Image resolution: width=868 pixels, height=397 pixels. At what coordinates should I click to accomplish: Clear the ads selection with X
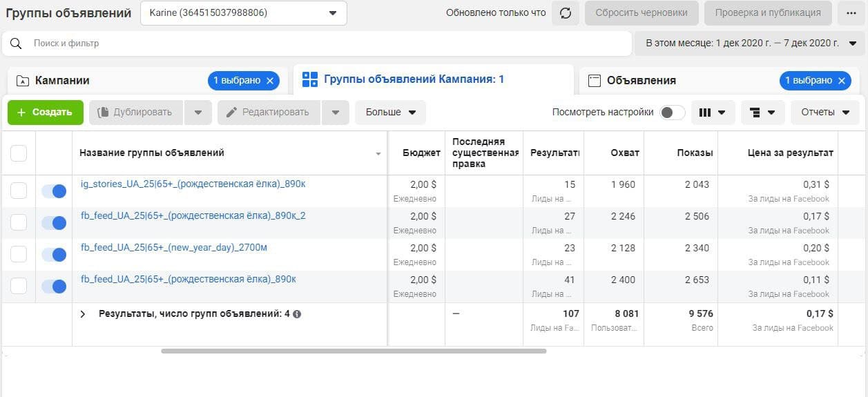(x=842, y=81)
